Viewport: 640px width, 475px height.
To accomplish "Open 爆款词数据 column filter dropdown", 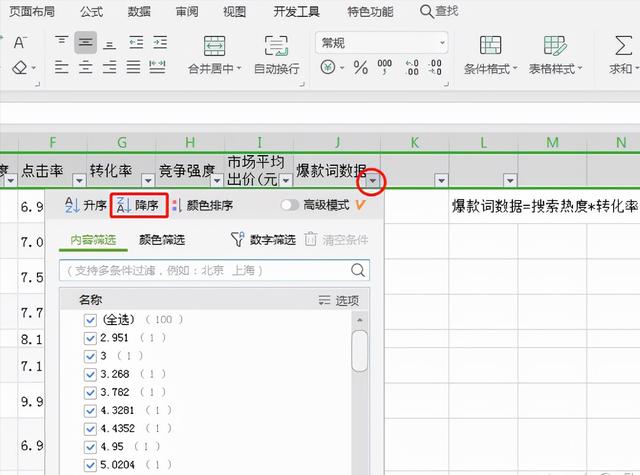I will (373, 180).
